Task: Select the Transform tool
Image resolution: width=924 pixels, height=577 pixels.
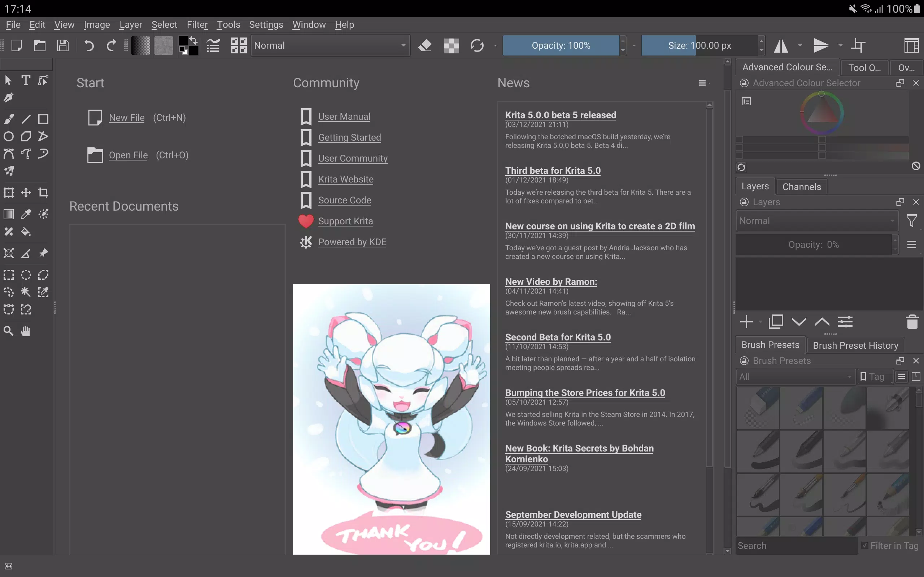Action: click(x=9, y=192)
